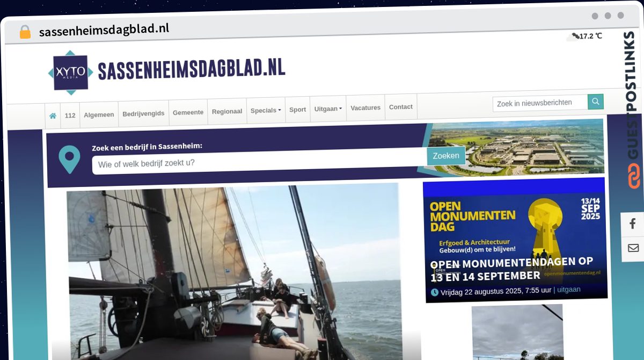Click the SASSENHEIMSDAGBLAD.NL site title

[x=192, y=69]
